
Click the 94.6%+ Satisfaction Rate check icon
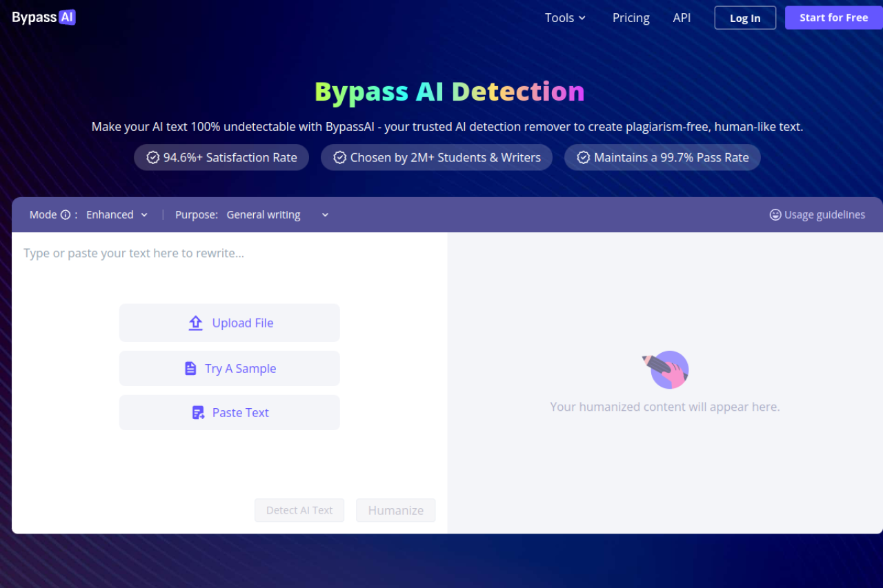coord(153,158)
